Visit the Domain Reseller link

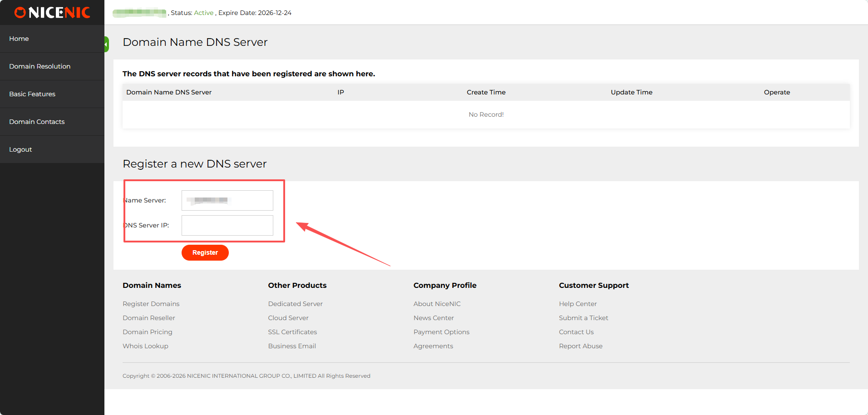pos(148,318)
